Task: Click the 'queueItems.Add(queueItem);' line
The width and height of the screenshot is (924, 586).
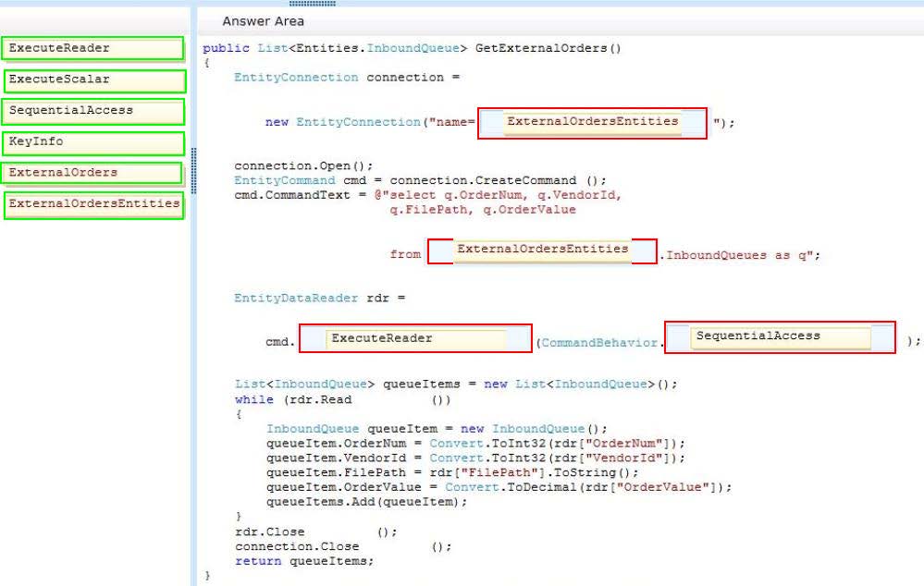Action: pyautogui.click(x=366, y=503)
